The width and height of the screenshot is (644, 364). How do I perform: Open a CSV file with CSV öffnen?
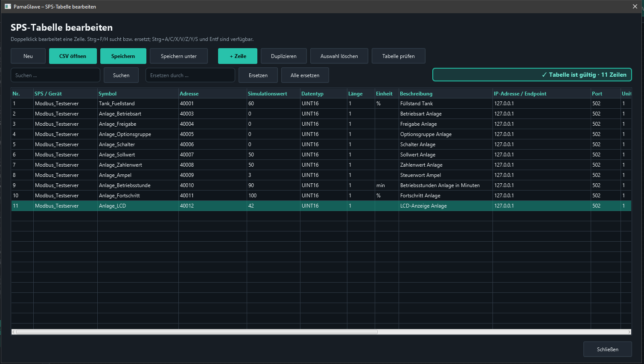tap(73, 56)
